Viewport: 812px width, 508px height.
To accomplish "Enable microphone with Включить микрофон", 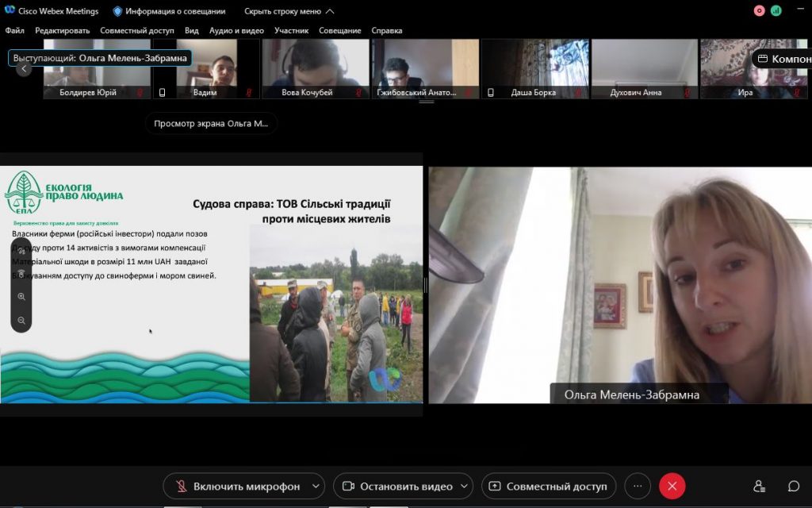I will click(239, 487).
